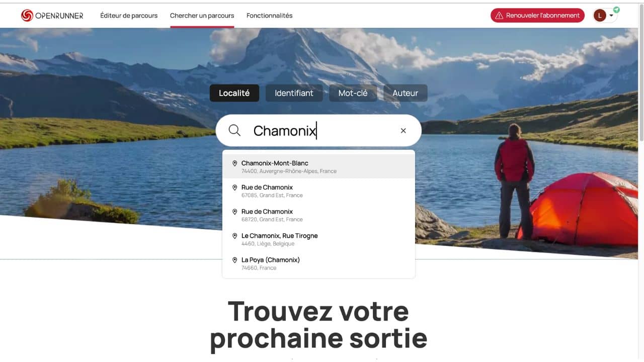Switch search mode to Auteur
644x362 pixels.
point(406,93)
